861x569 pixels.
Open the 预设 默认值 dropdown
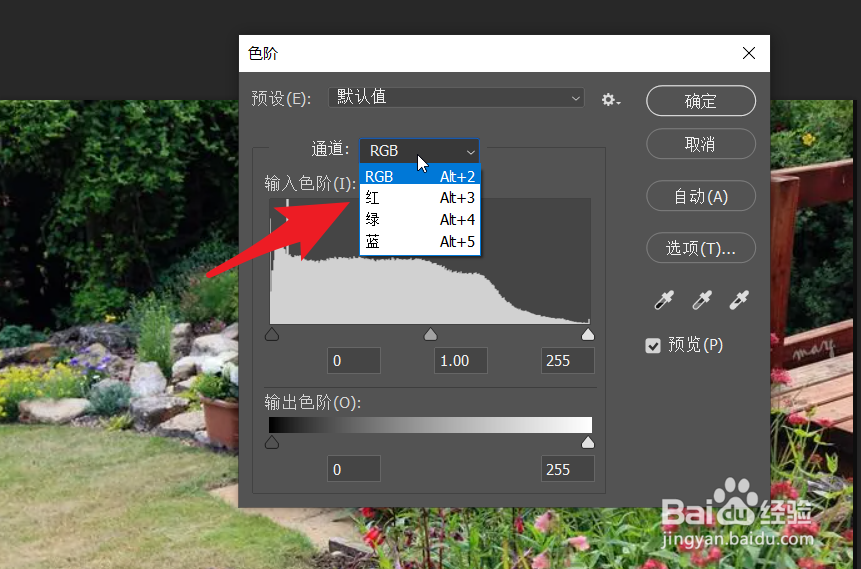(x=456, y=98)
